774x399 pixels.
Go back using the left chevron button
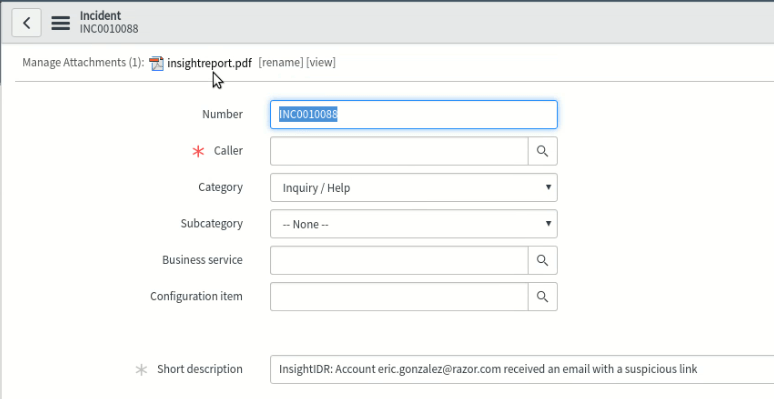27,22
